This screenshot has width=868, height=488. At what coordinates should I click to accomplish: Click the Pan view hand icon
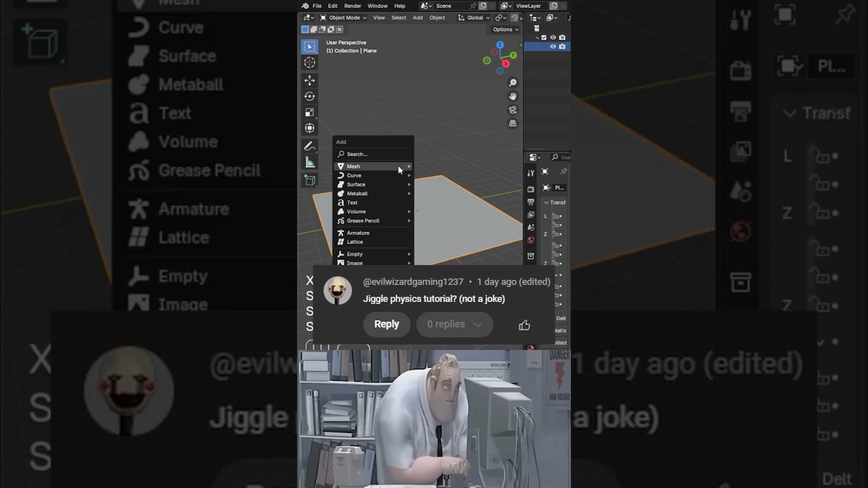[x=513, y=96]
